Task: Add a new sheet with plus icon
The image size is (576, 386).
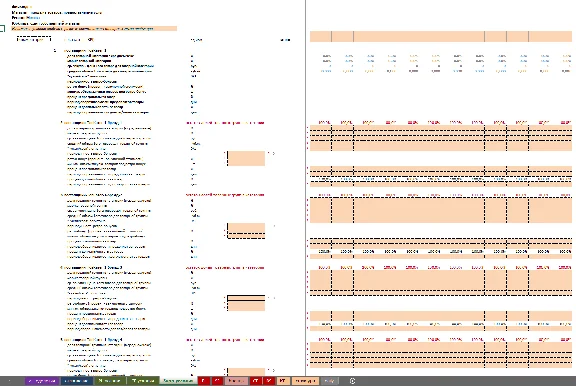Action: tap(352, 381)
